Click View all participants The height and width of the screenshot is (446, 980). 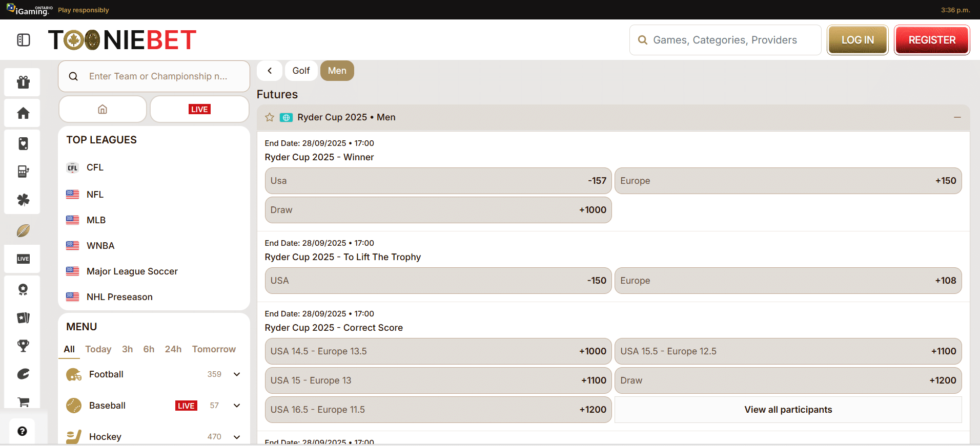[x=788, y=410]
